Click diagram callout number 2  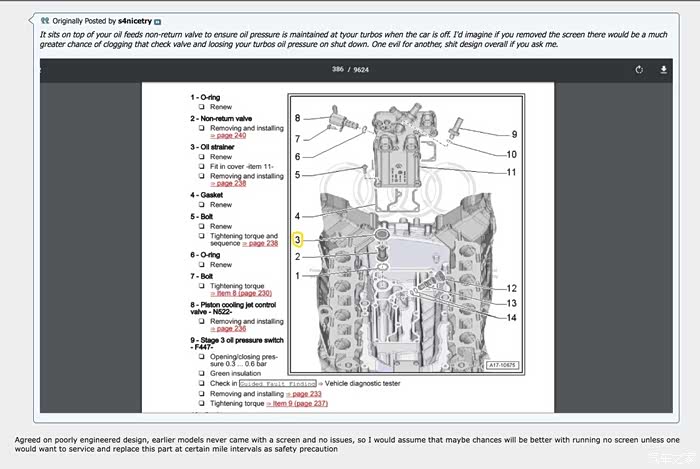(297, 257)
